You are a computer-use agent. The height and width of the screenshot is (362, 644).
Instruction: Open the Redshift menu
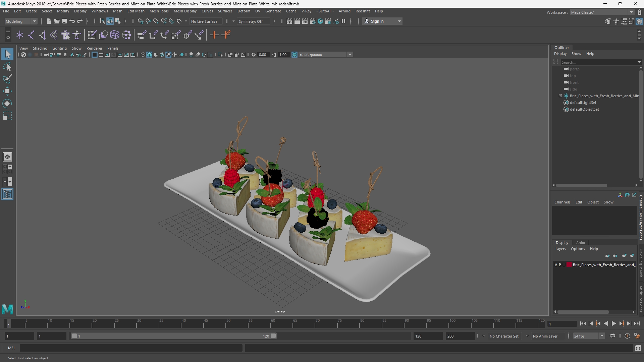tap(363, 11)
